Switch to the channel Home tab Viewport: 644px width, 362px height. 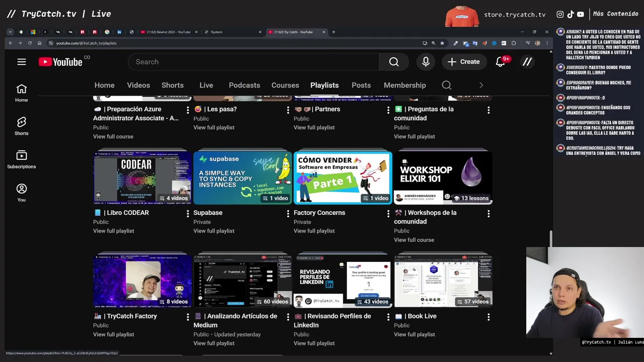(104, 85)
